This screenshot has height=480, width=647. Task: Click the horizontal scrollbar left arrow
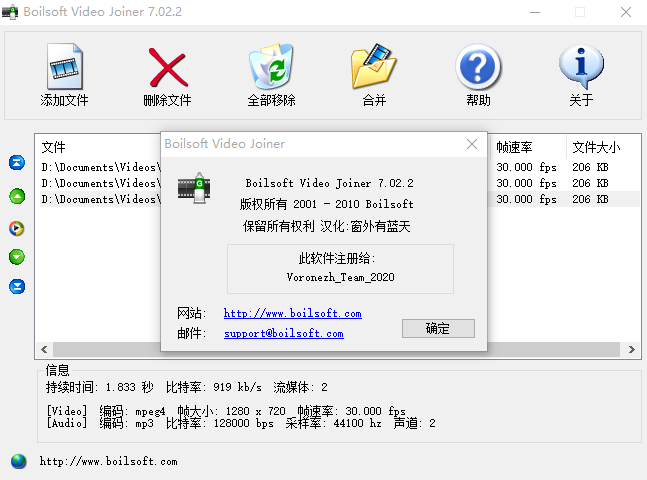click(x=45, y=350)
